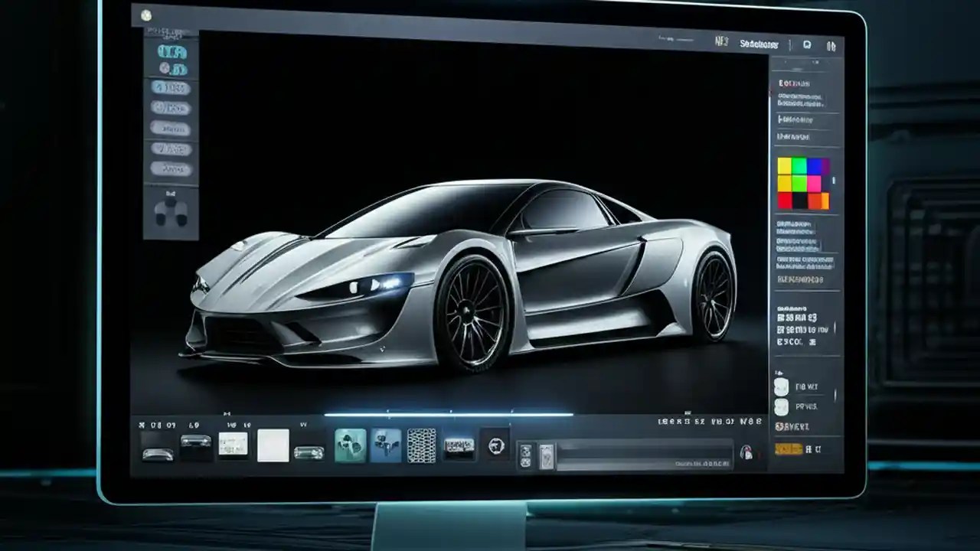Click the vertical bars icon at top right
Viewport: 980px width, 551px height.
pos(831,44)
